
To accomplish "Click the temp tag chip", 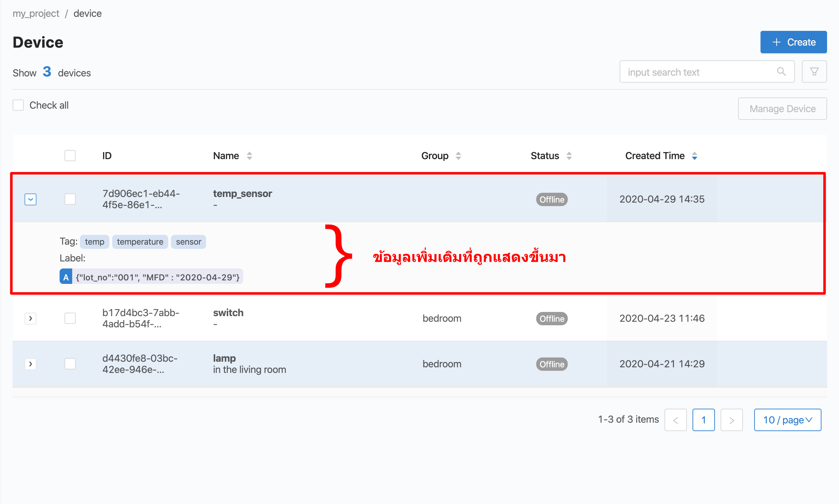I will tap(95, 242).
